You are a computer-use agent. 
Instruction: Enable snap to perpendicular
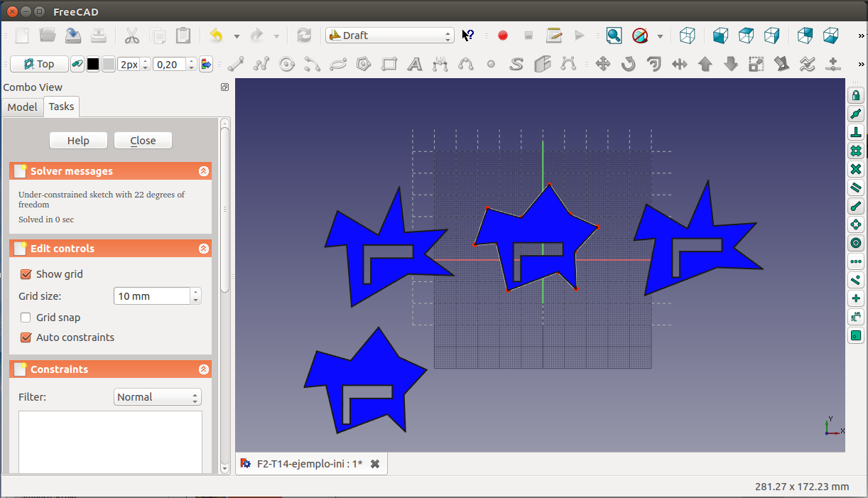pyautogui.click(x=856, y=133)
